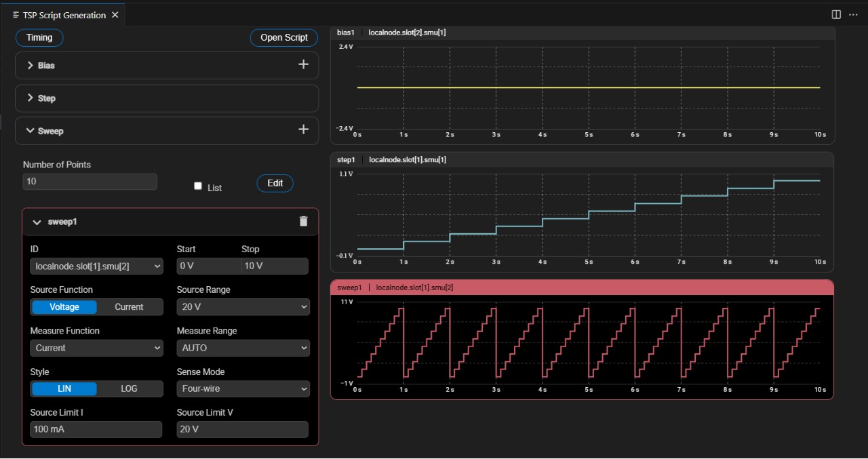Click the Number of Points input field
This screenshot has height=459, width=868.
coord(90,181)
